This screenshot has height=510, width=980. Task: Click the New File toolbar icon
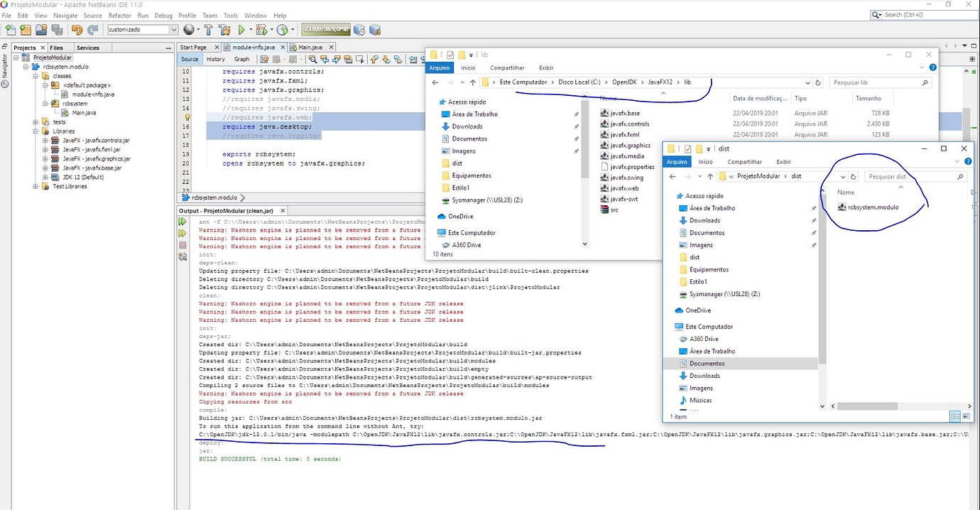click(10, 30)
